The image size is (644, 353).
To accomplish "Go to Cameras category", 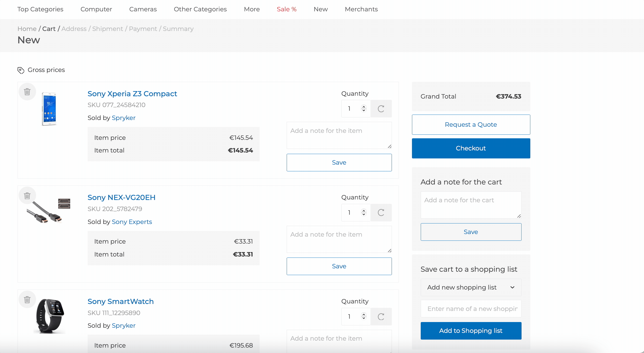I will click(x=143, y=9).
